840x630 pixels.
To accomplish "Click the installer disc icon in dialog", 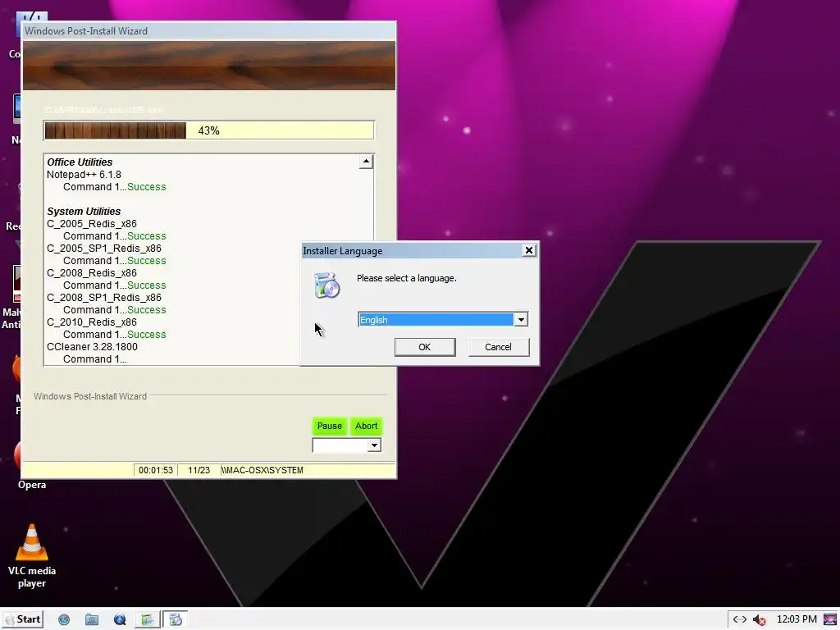I will (326, 285).
